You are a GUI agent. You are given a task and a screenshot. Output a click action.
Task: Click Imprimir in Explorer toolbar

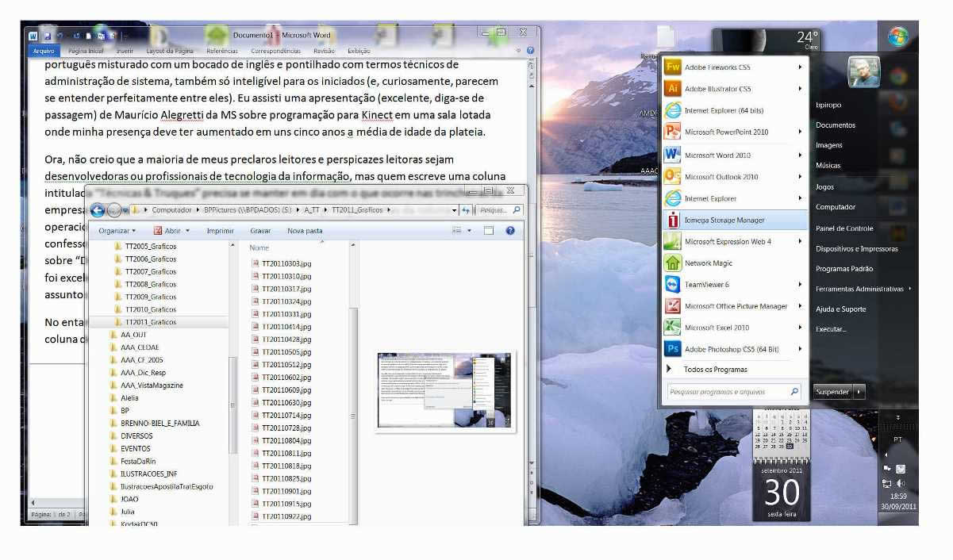[x=220, y=231]
